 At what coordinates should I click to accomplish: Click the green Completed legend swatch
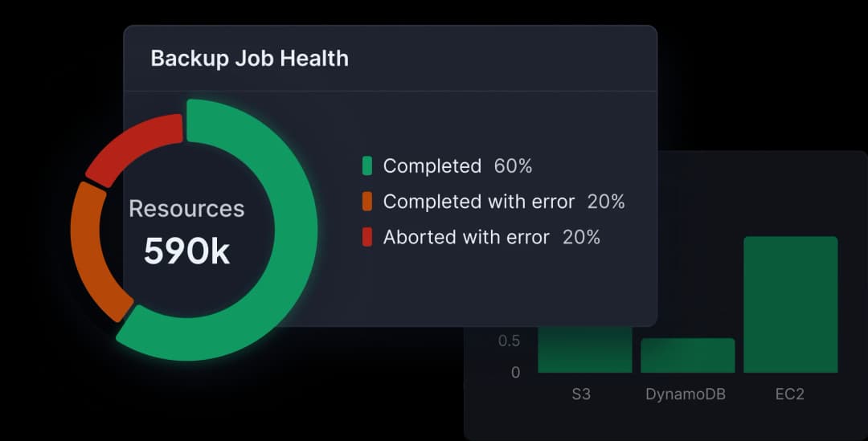click(x=367, y=166)
